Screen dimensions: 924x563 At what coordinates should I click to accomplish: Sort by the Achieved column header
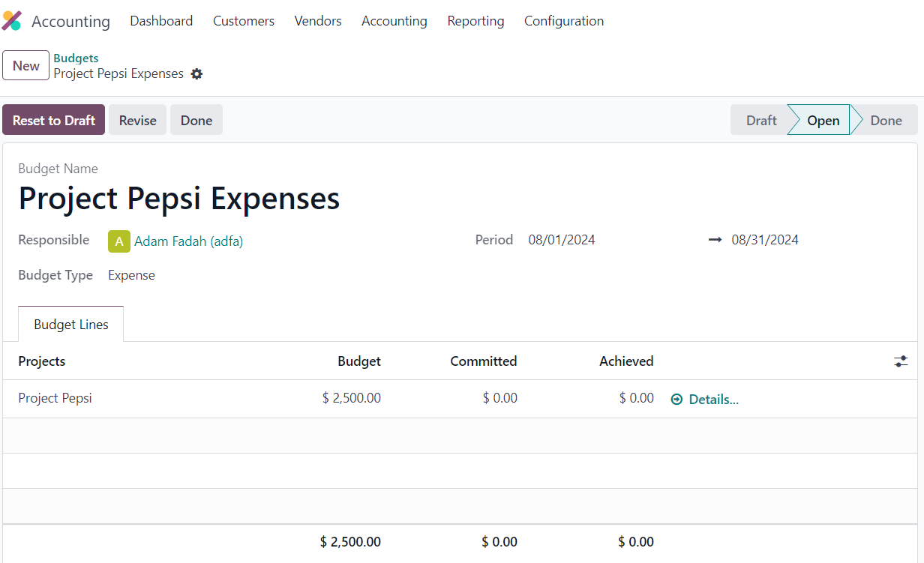626,361
